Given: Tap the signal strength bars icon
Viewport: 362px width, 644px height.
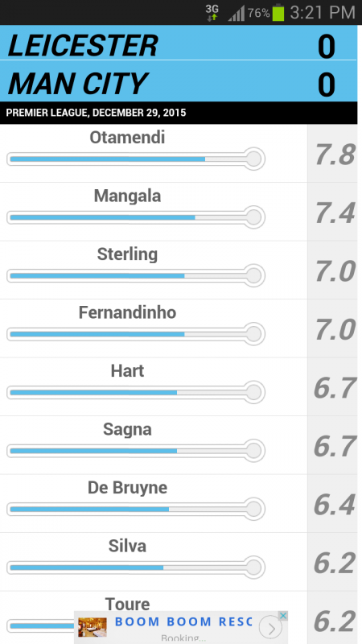Looking at the screenshot, I should click(x=237, y=13).
